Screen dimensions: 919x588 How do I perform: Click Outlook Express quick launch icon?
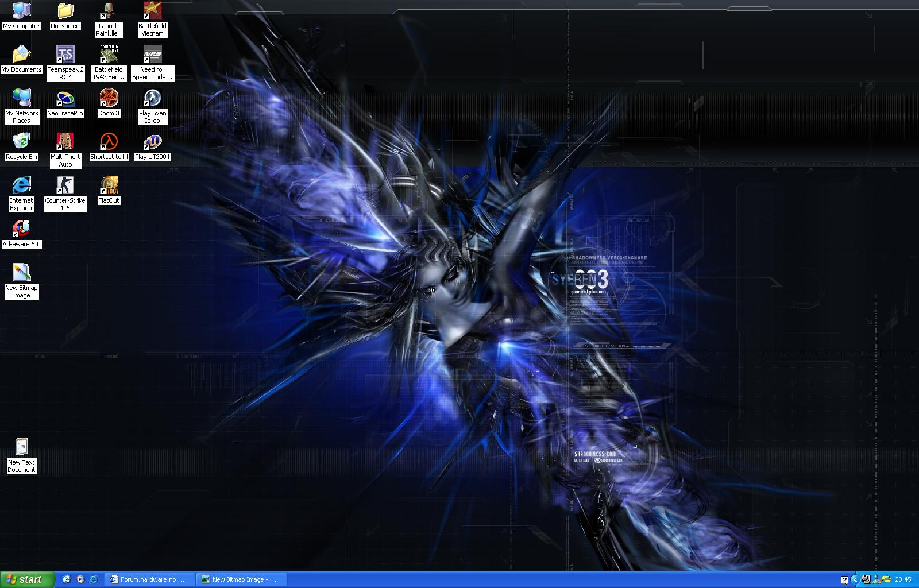coord(67,579)
